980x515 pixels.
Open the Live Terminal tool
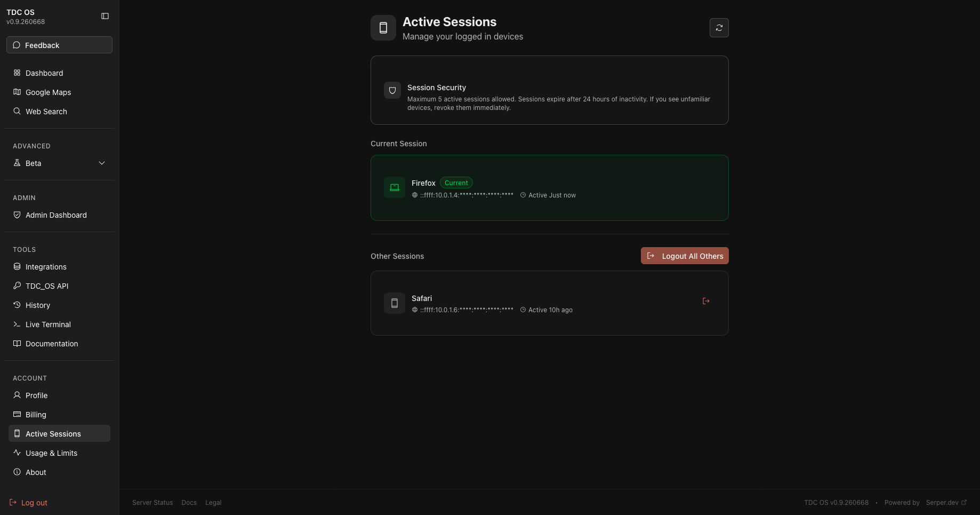[x=48, y=324]
